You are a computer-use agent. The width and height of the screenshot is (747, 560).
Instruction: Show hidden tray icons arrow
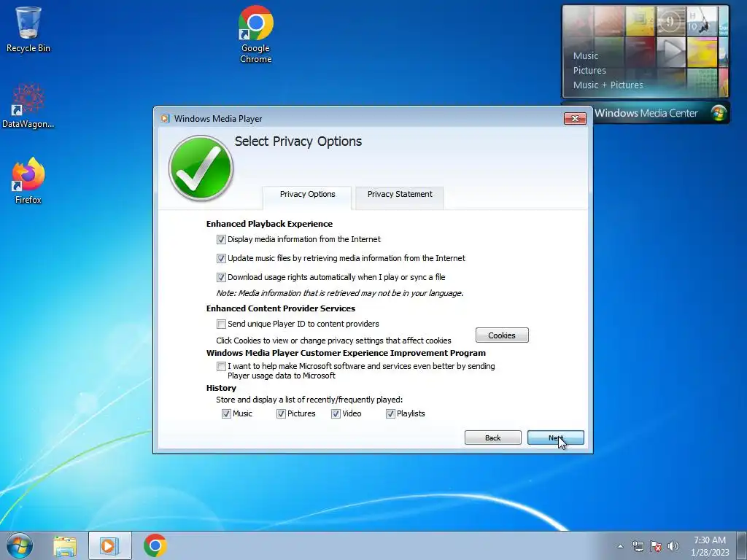tap(620, 546)
